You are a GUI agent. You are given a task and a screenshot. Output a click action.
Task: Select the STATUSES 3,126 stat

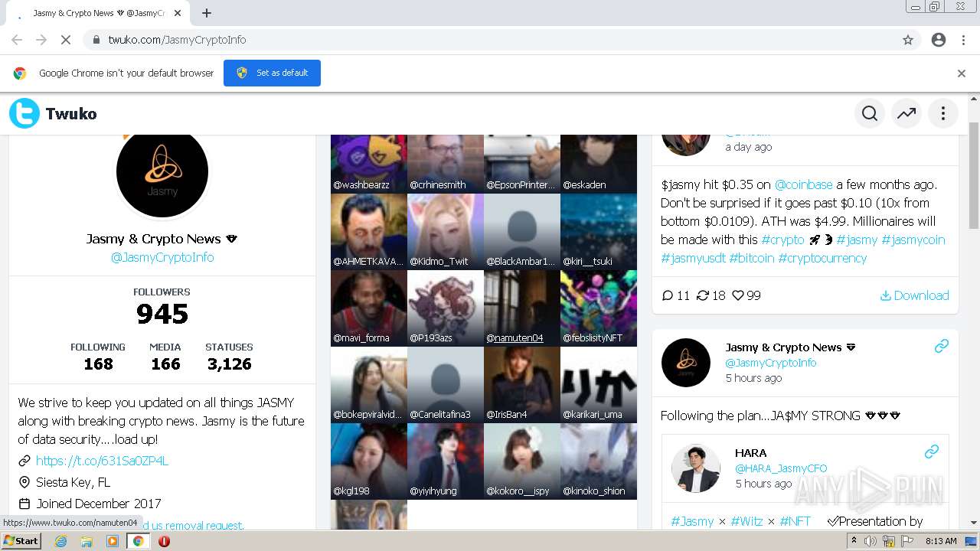point(229,357)
